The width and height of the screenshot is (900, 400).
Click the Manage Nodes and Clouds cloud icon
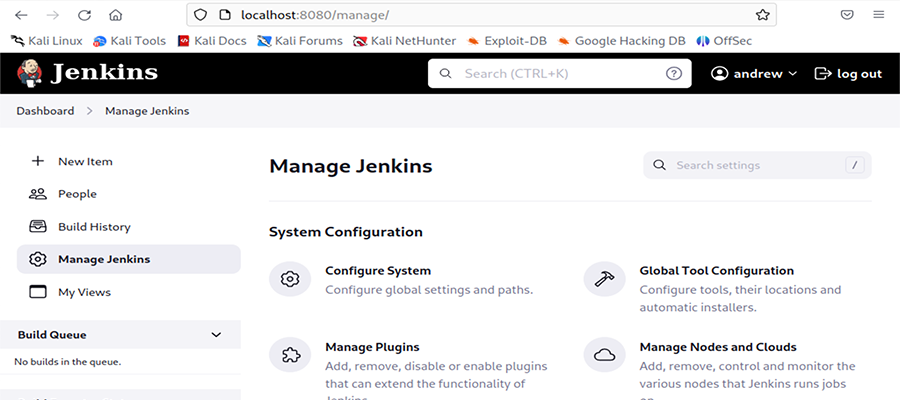point(604,356)
